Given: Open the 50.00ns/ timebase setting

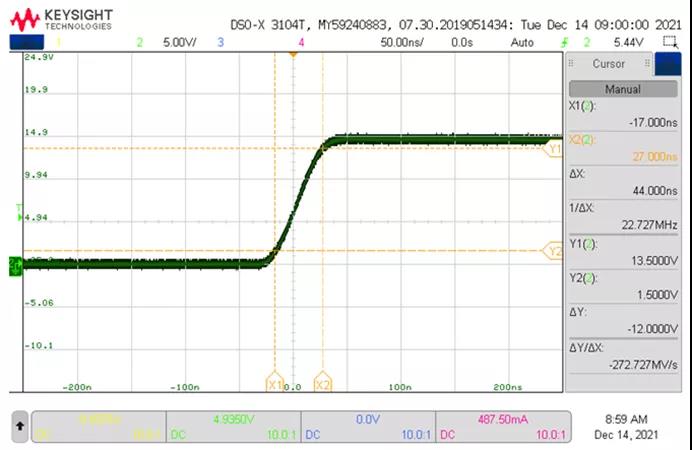Looking at the screenshot, I should 400,43.
